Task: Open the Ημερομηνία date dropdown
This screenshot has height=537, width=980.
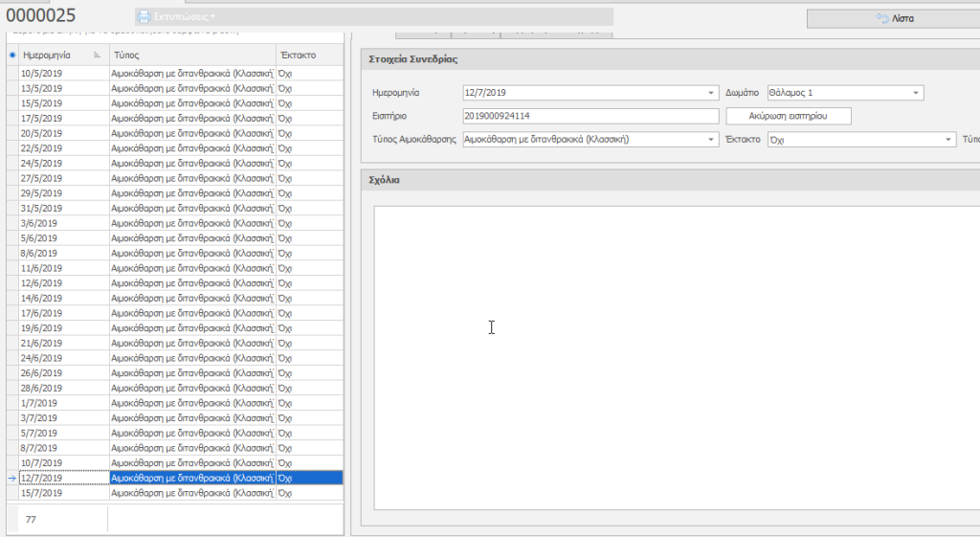Action: pyautogui.click(x=711, y=93)
